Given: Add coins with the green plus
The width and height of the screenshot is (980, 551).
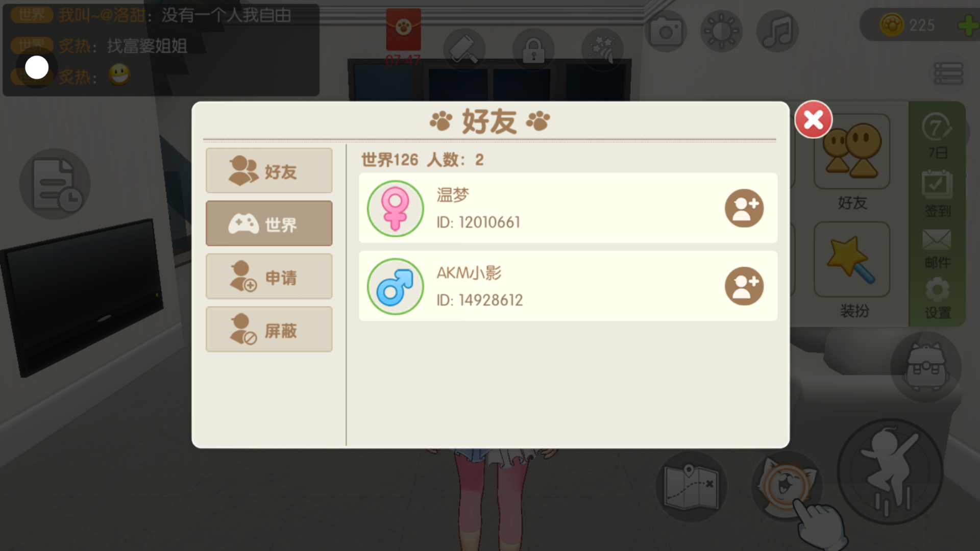Looking at the screenshot, I should pos(967,26).
